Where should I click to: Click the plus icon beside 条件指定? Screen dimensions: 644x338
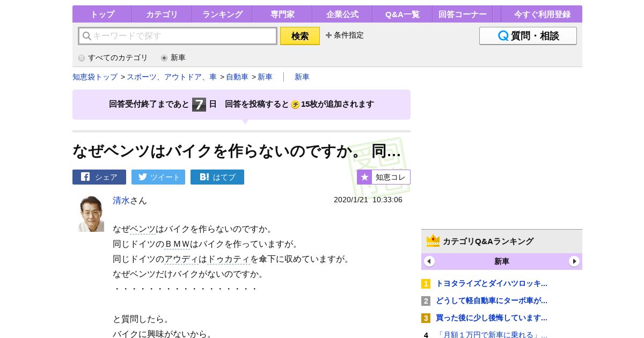pos(328,35)
